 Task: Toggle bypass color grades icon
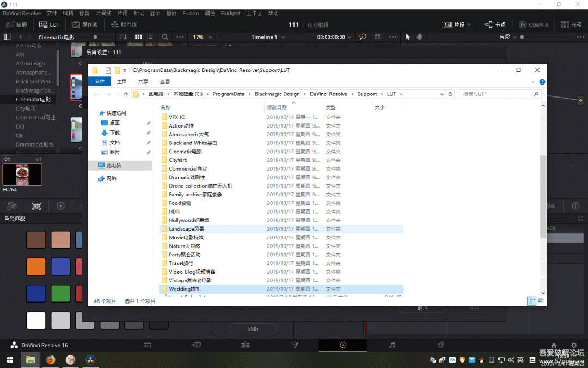click(363, 37)
